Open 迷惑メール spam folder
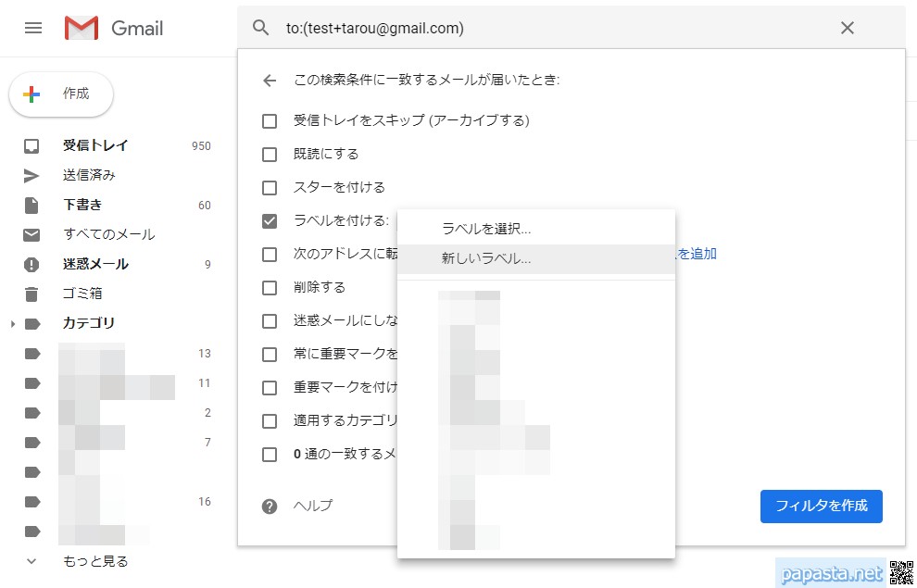Screen dimensions: 917x588 (x=95, y=264)
